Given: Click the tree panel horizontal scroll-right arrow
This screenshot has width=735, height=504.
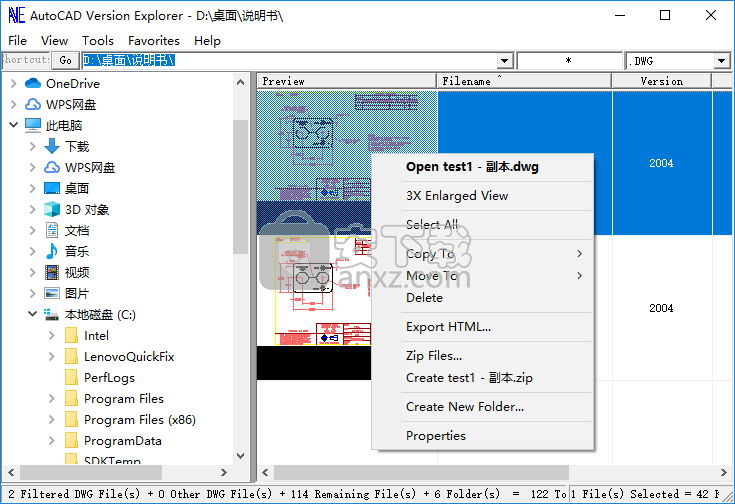Looking at the screenshot, I should point(224,473).
